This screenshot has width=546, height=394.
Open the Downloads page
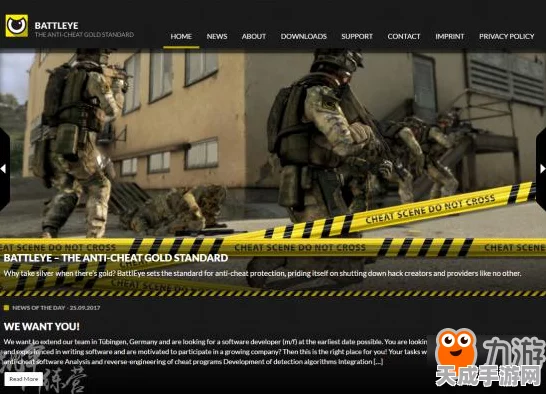pyautogui.click(x=304, y=36)
